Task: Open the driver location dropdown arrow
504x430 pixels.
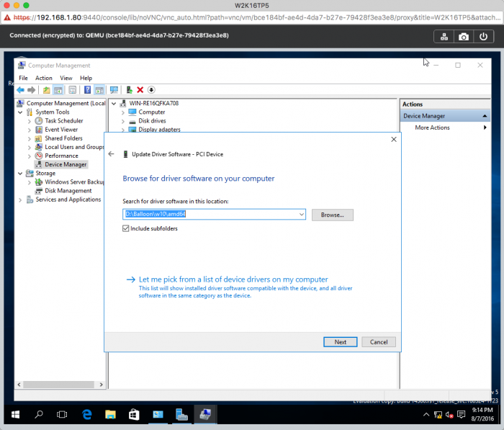Action: coord(302,214)
